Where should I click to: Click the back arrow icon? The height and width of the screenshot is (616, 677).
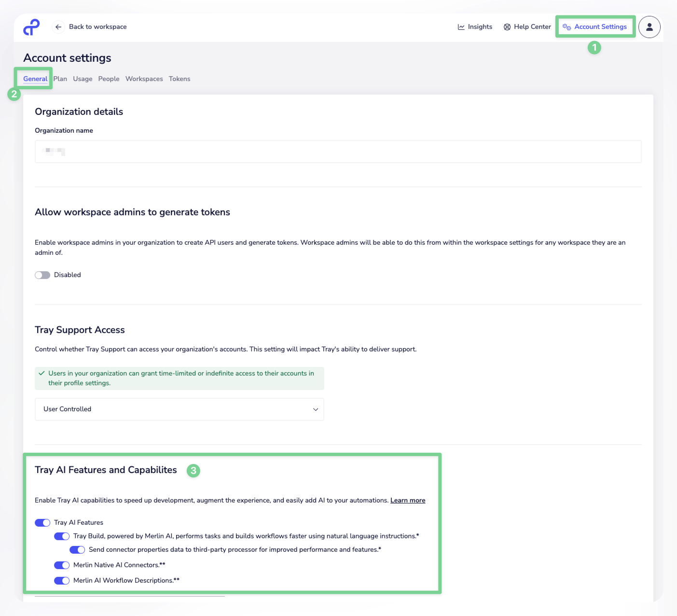tap(58, 27)
